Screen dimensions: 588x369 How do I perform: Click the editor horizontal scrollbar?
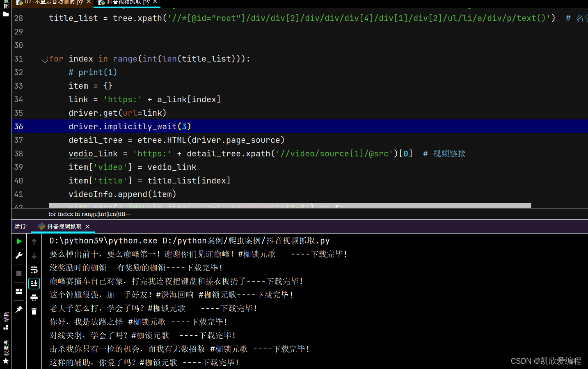(290, 205)
